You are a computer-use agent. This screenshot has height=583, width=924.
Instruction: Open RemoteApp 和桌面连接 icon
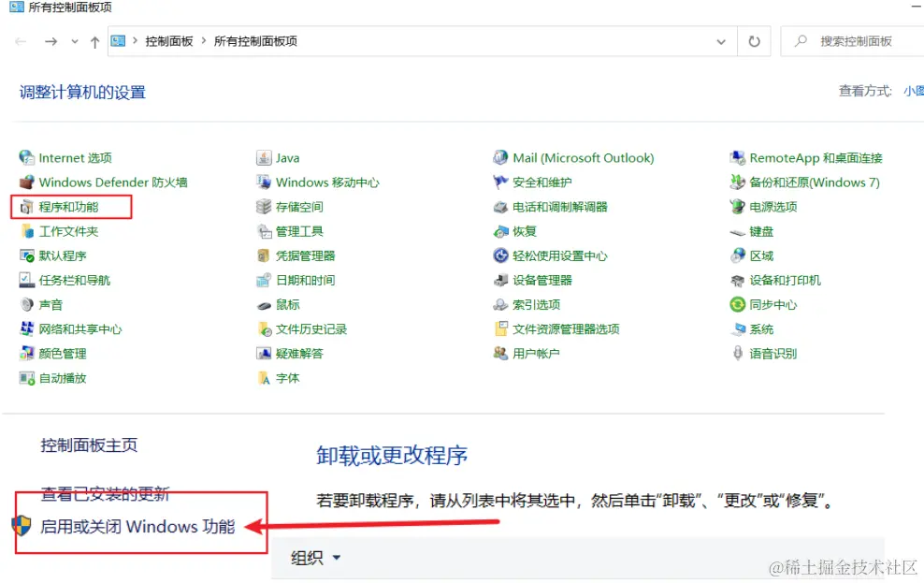pyautogui.click(x=737, y=157)
